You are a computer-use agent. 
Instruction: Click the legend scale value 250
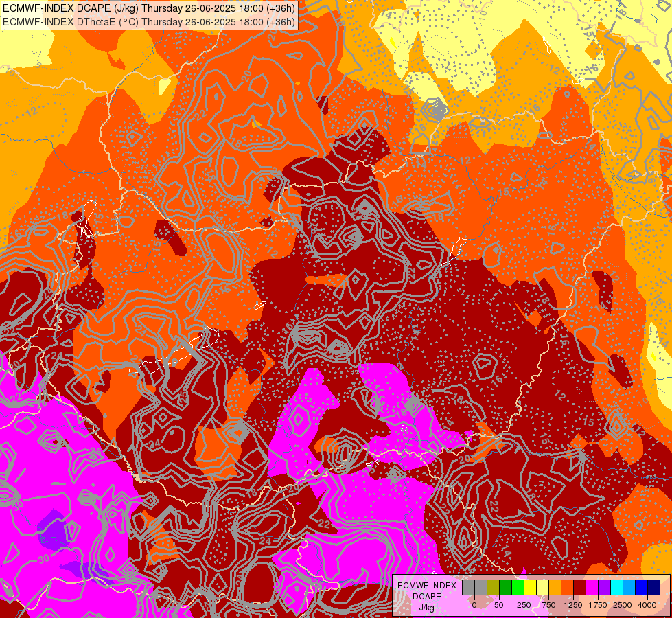pyautogui.click(x=524, y=605)
